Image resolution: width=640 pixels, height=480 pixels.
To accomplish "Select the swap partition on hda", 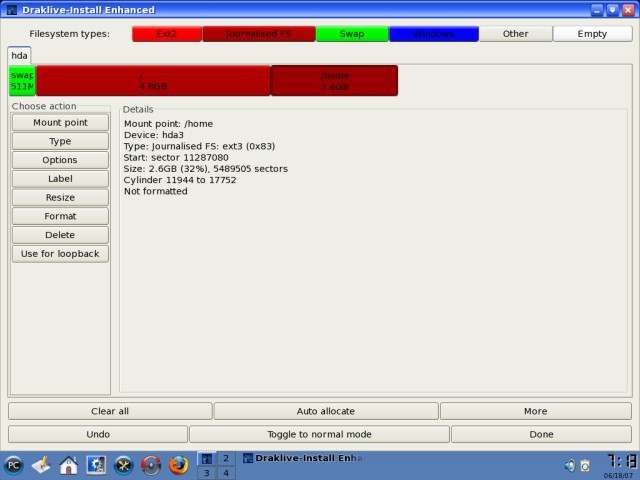I will click(22, 81).
